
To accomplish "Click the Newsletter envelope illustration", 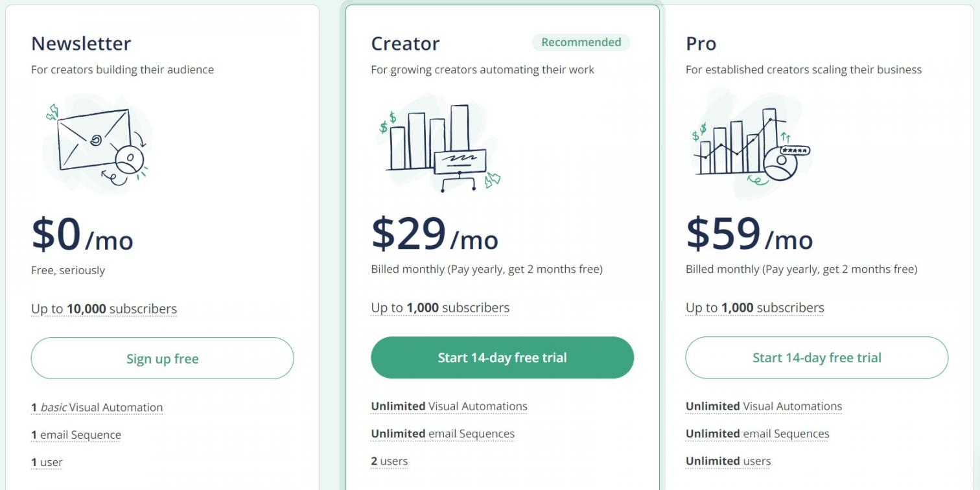I will [97, 143].
